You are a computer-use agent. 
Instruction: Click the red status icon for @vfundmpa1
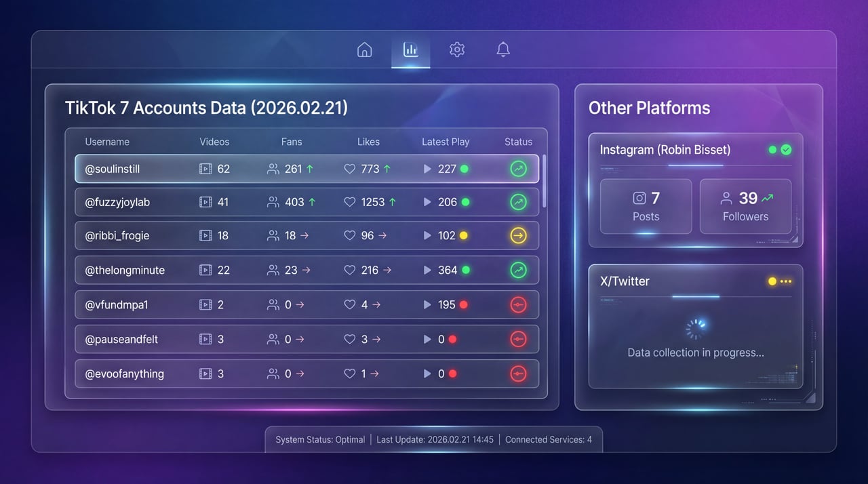click(x=518, y=305)
